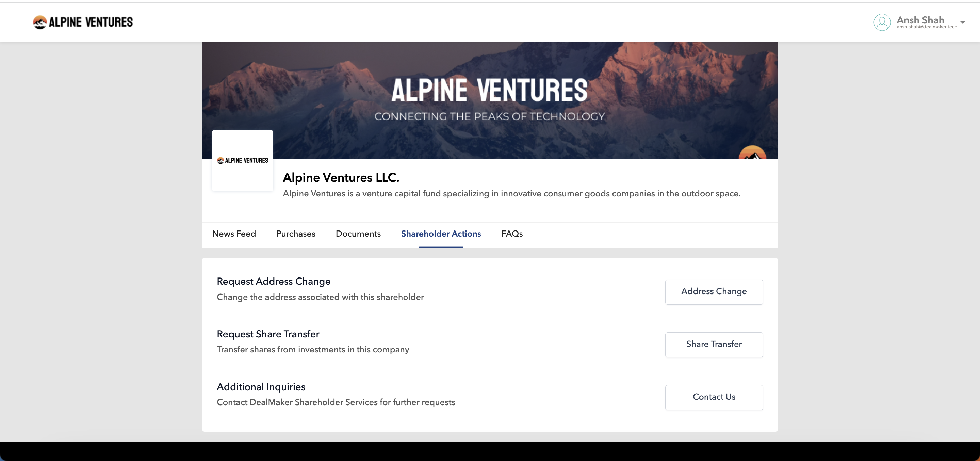
Task: Select the Shareholder Actions tab
Action: click(x=441, y=234)
